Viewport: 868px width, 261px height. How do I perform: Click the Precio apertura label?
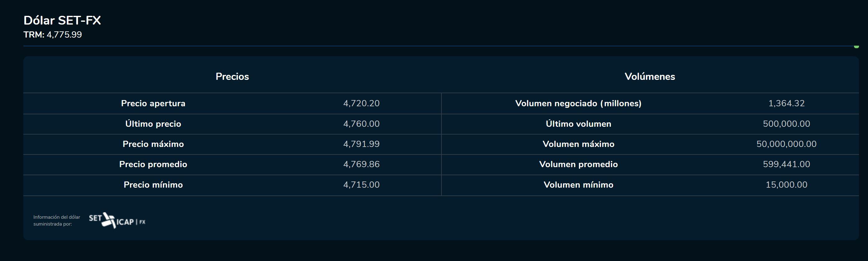(x=153, y=103)
